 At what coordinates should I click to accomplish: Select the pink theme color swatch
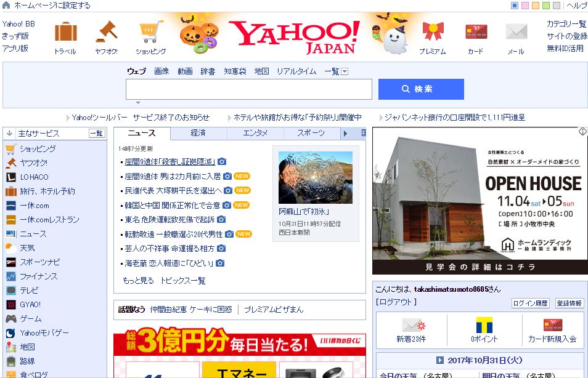[525, 6]
